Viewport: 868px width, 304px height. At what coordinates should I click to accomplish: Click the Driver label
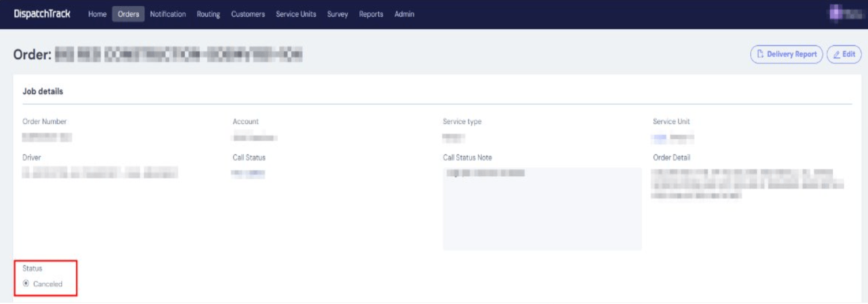point(32,157)
